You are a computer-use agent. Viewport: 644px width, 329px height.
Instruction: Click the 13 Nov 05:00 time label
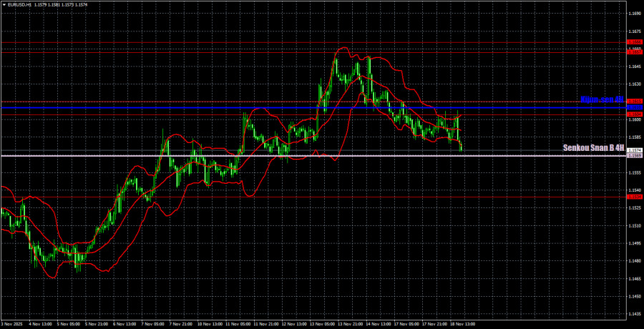(x=321, y=325)
